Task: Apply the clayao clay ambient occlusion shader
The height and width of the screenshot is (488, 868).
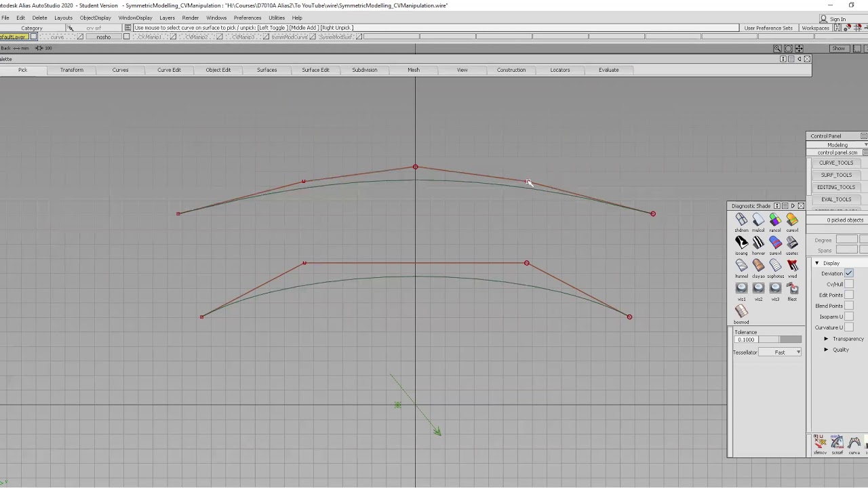Action: [x=758, y=266]
